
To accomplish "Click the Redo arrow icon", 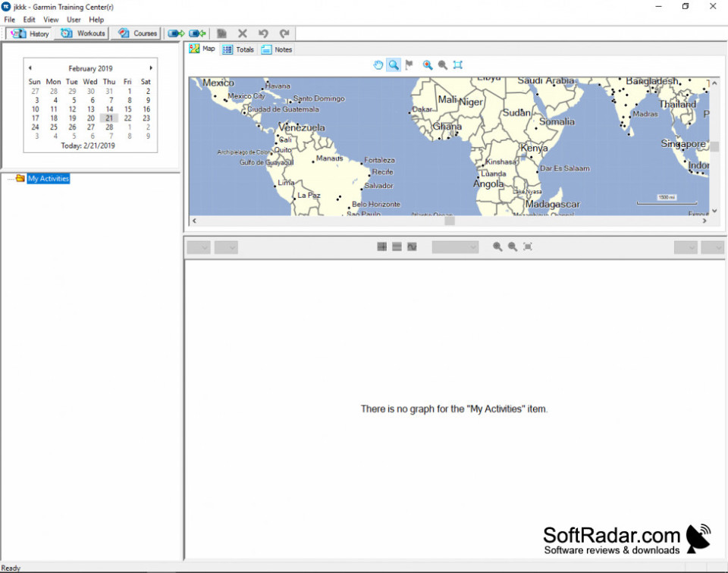I will pos(284,33).
